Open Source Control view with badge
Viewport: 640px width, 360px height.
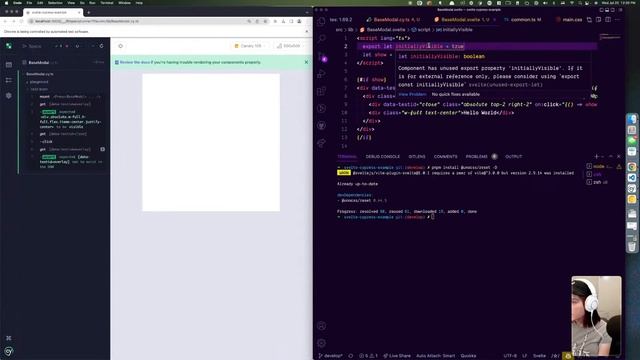pyautogui.click(x=322, y=57)
